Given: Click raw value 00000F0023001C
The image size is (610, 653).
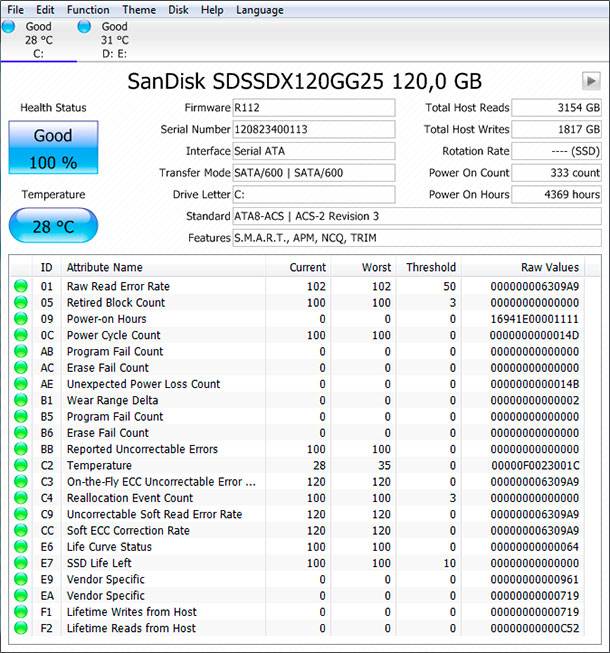Looking at the screenshot, I should [x=535, y=465].
